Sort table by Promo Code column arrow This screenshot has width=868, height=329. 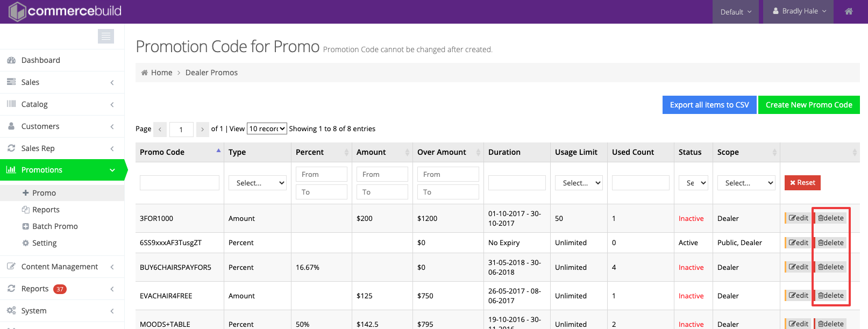[218, 151]
